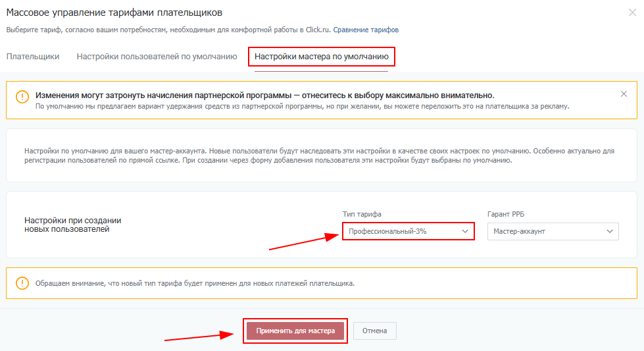Click the notice text about новых платежей плательщика
The width and height of the screenshot is (644, 351).
[195, 284]
